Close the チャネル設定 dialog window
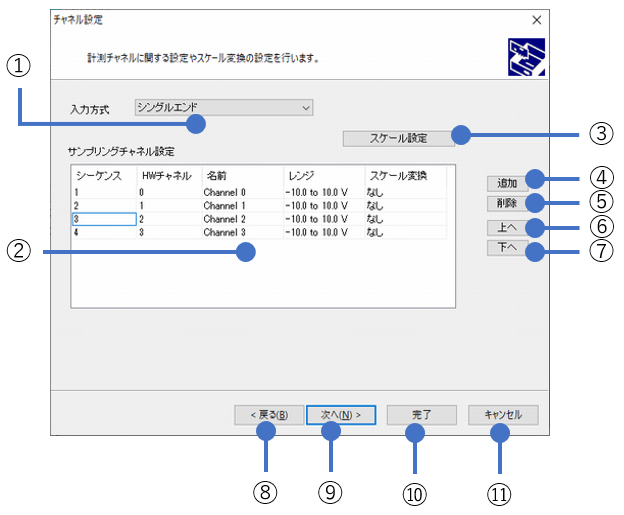The width and height of the screenshot is (624, 515). coord(536,19)
